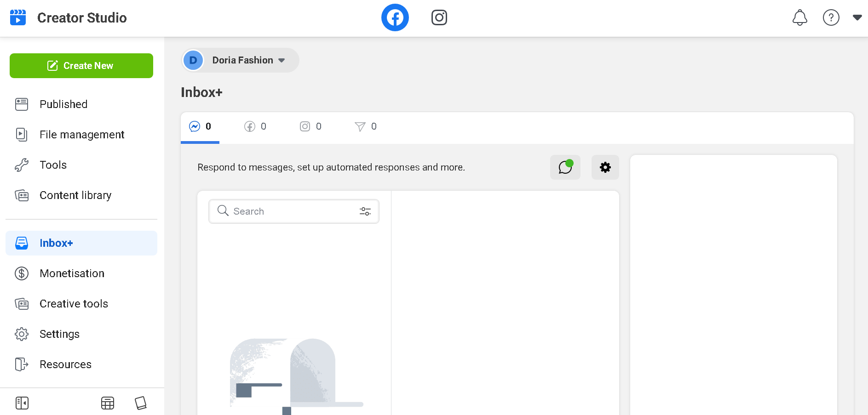Toggle the availability status chat button
Screen dimensions: 868x415
click(565, 167)
